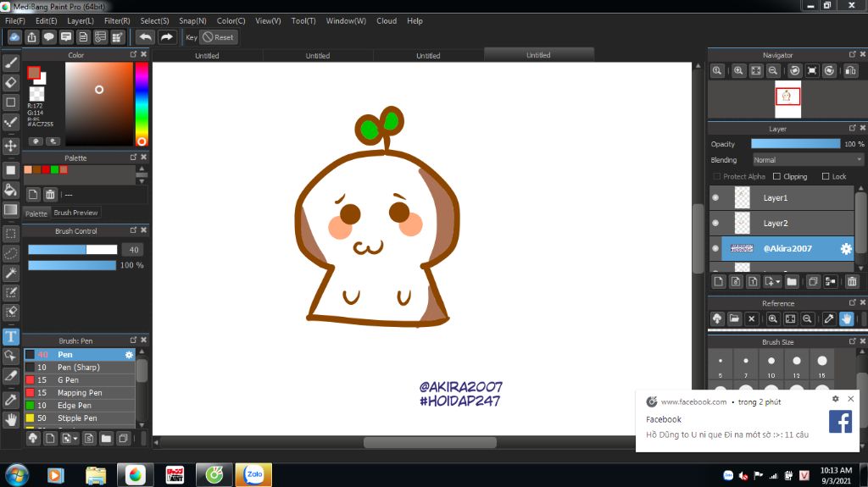Open the Filter(R) menu

pos(117,21)
